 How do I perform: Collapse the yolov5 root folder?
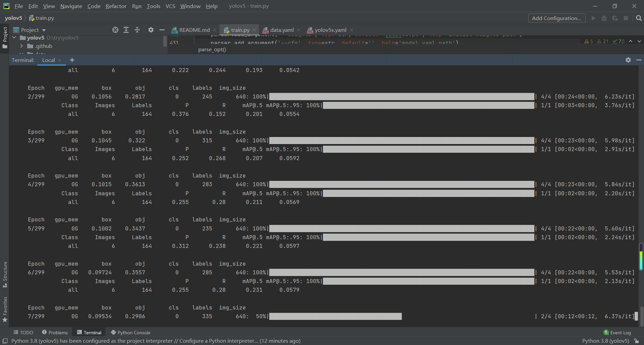click(14, 38)
